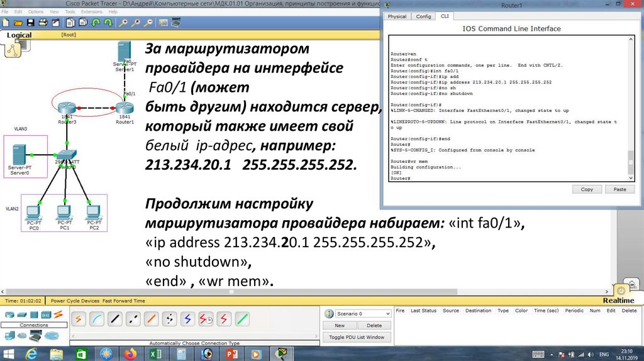
Task: Click Router1 device in topology
Action: pyautogui.click(x=125, y=108)
